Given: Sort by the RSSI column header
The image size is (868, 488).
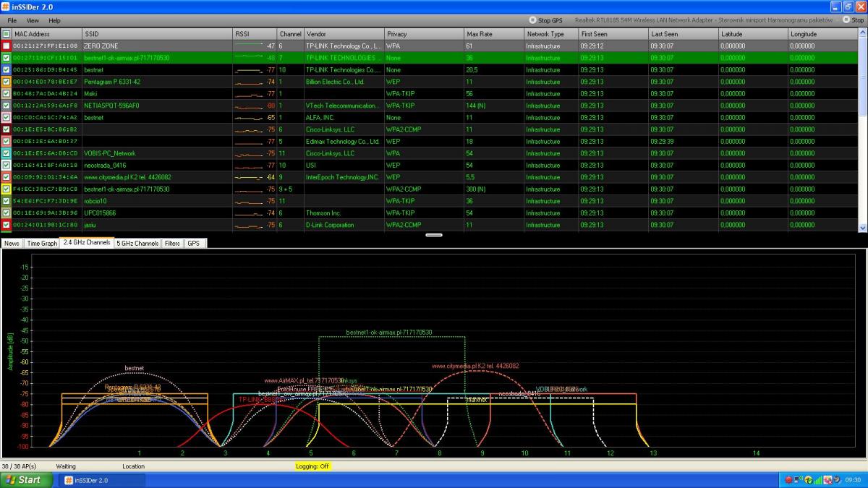Looking at the screenshot, I should tap(255, 34).
